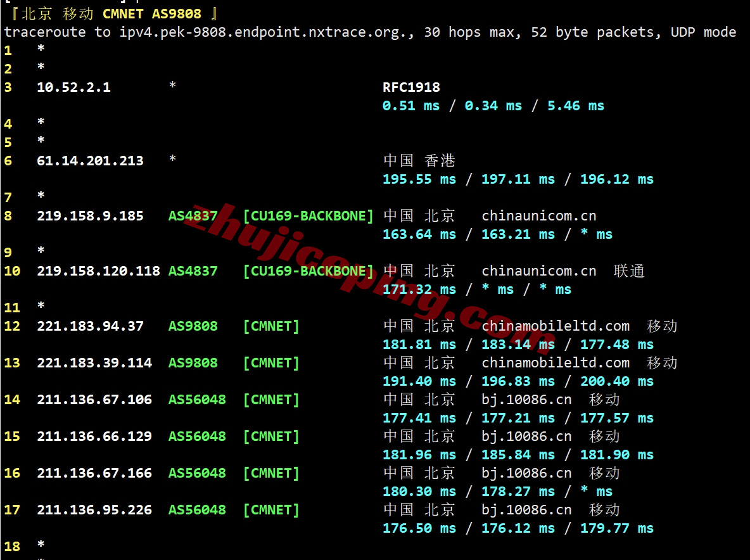Click the chinamobileltd.com domain on hop 12

tap(556, 326)
